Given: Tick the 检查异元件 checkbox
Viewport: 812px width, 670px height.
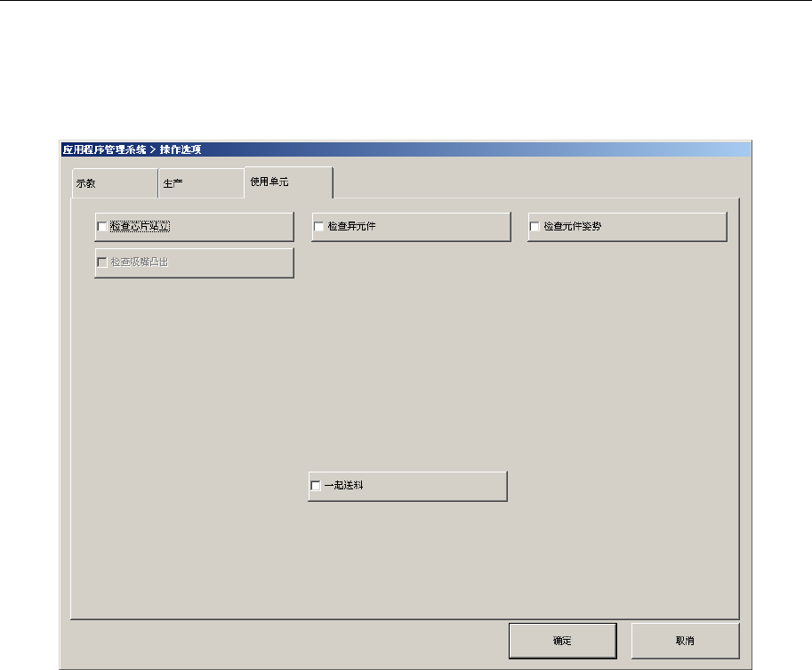Looking at the screenshot, I should click(319, 226).
